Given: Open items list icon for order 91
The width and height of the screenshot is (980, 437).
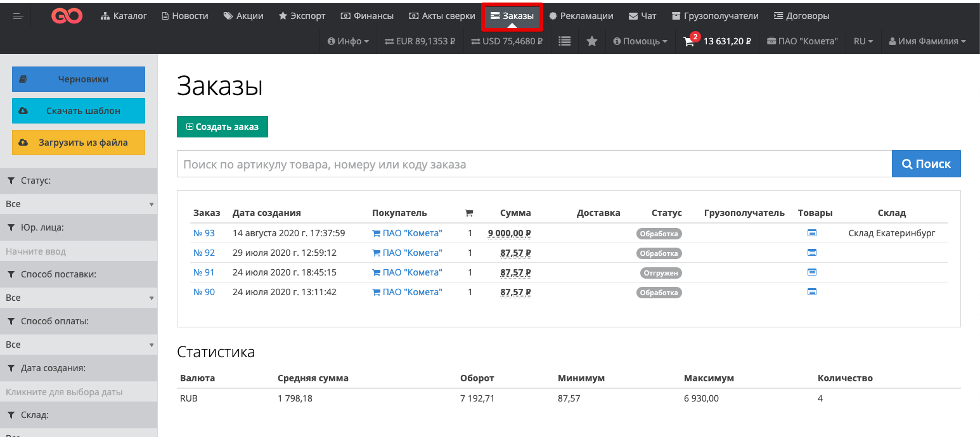Looking at the screenshot, I should coord(812,272).
